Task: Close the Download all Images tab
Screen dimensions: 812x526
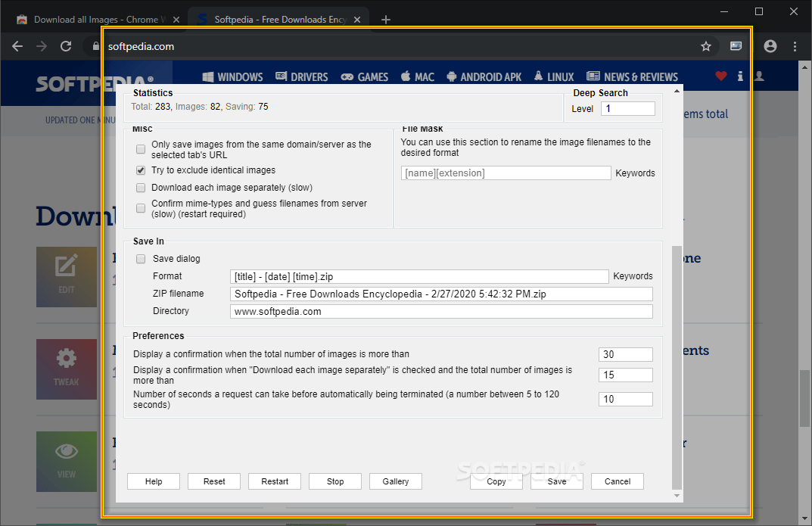Action: tap(176, 20)
